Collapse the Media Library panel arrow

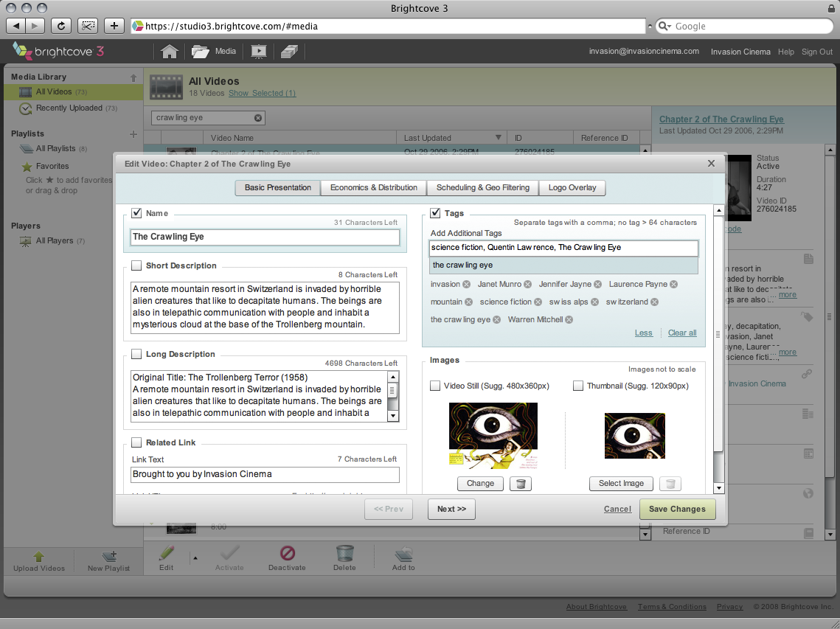[x=133, y=77]
